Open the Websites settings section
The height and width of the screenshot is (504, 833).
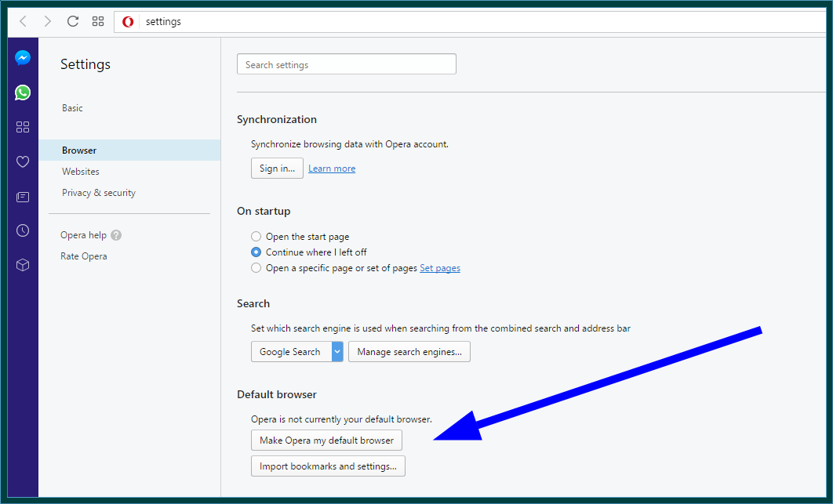(x=80, y=172)
